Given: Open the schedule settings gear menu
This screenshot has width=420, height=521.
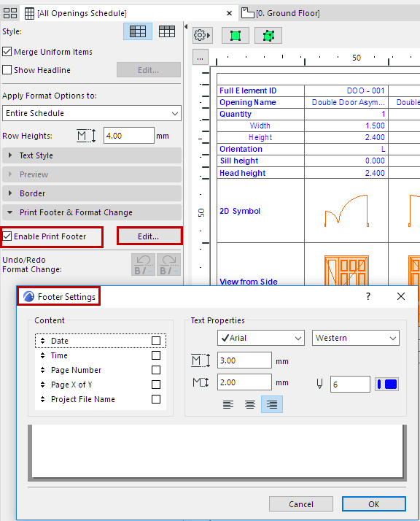Looking at the screenshot, I should 202,35.
